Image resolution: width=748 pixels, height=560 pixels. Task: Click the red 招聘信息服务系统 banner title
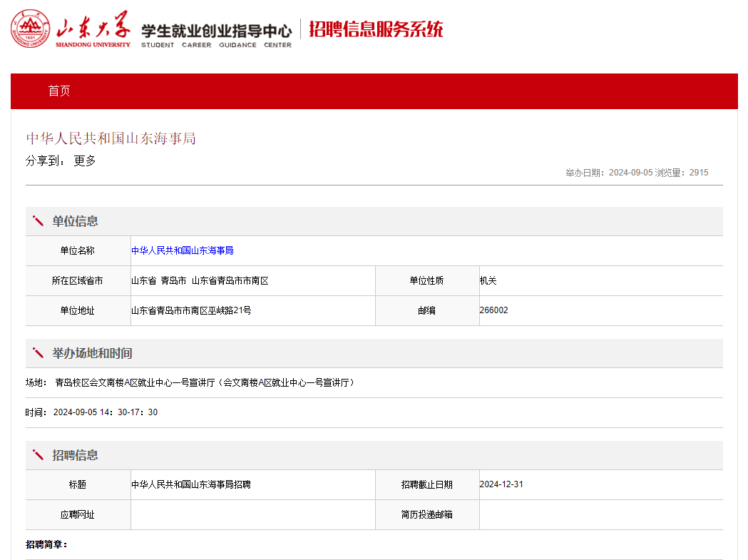(376, 29)
